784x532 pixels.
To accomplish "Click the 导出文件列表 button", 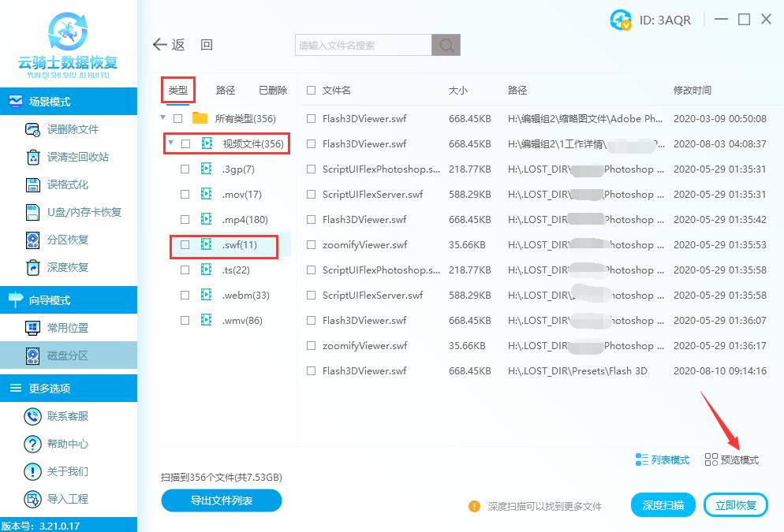I will (x=222, y=500).
